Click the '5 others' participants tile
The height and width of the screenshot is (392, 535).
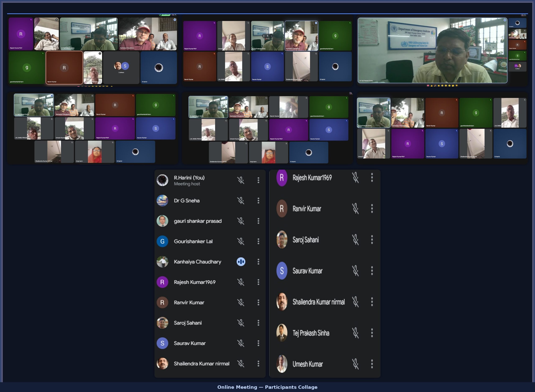click(x=517, y=67)
